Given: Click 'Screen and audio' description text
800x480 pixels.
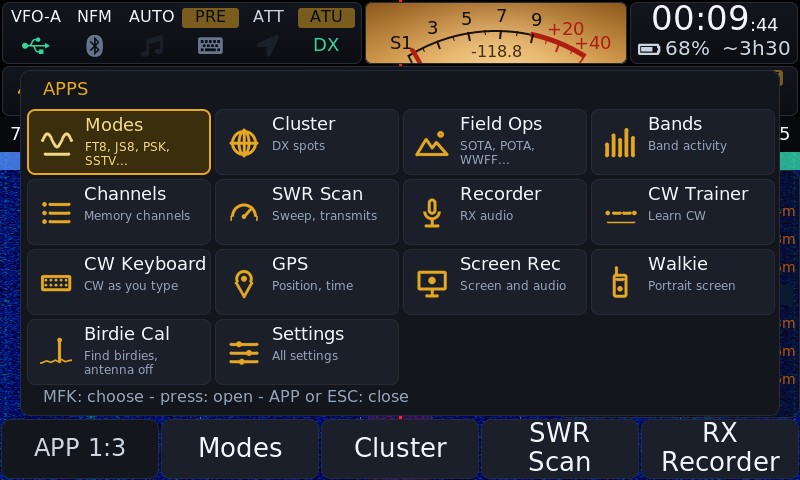Looking at the screenshot, I should tap(513, 286).
